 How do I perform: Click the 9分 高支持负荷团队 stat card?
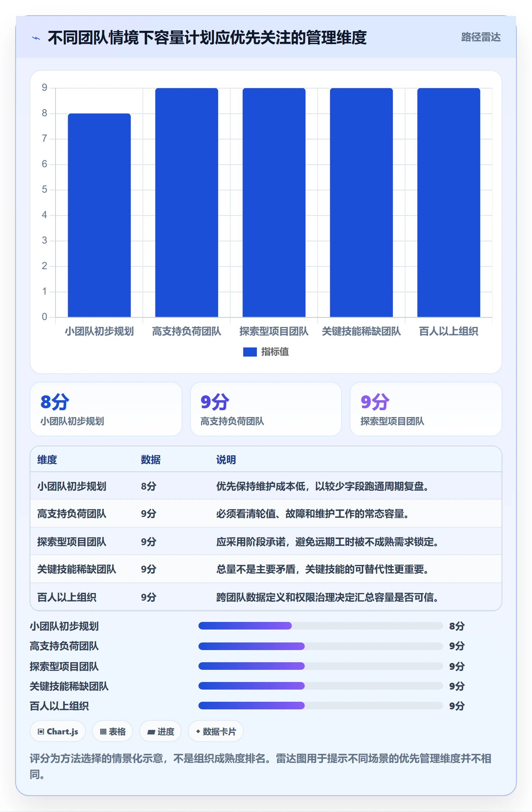coord(266,409)
